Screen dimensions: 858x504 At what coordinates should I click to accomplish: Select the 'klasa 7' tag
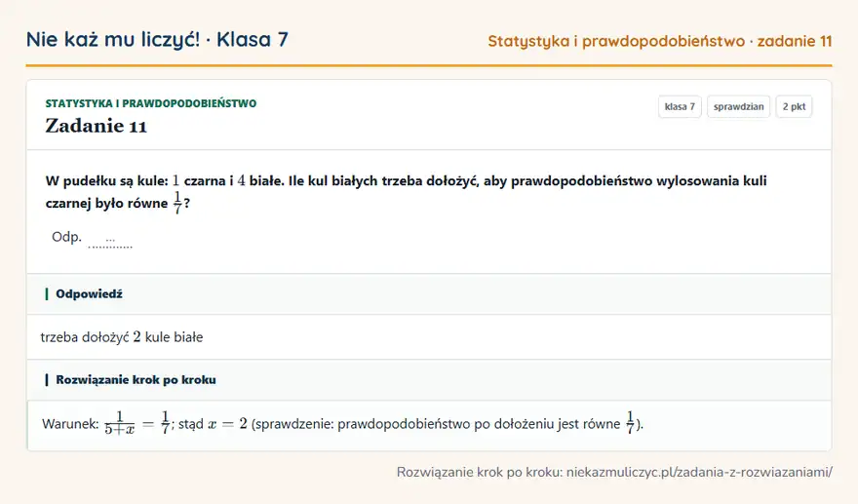(x=680, y=106)
